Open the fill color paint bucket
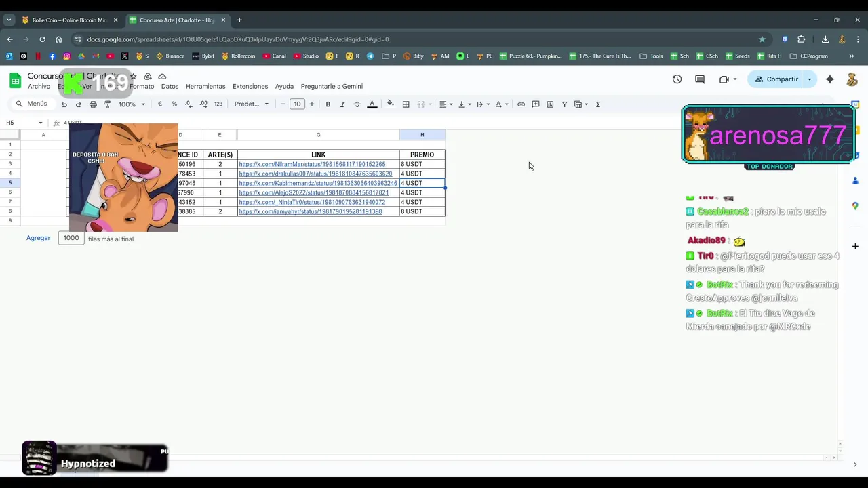Image resolution: width=868 pixels, height=488 pixels. [390, 104]
